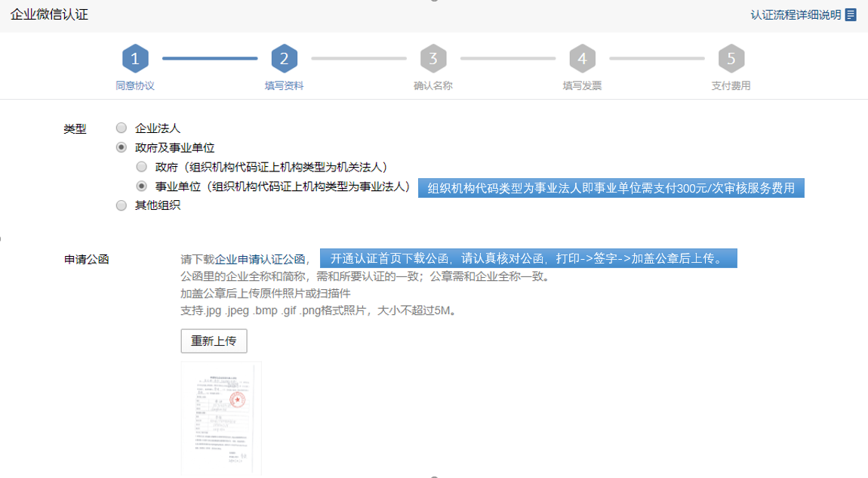Click the line 公函里的企业全称和简称

point(367,276)
